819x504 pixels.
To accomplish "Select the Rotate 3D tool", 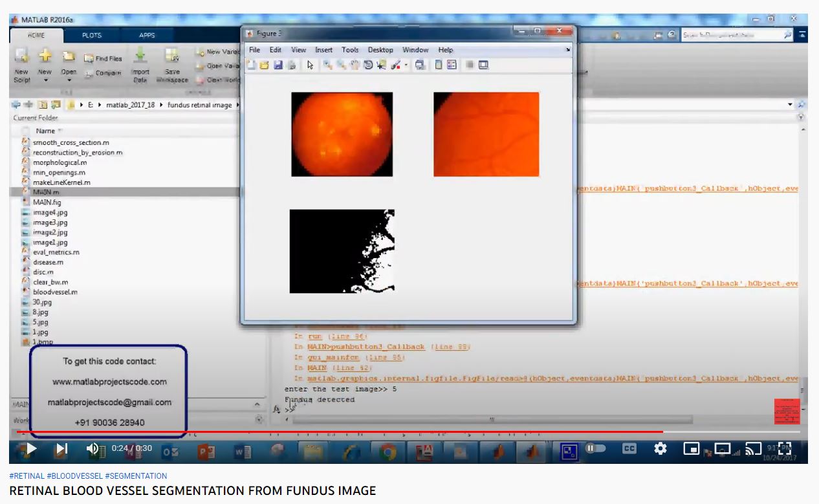I will [367, 65].
